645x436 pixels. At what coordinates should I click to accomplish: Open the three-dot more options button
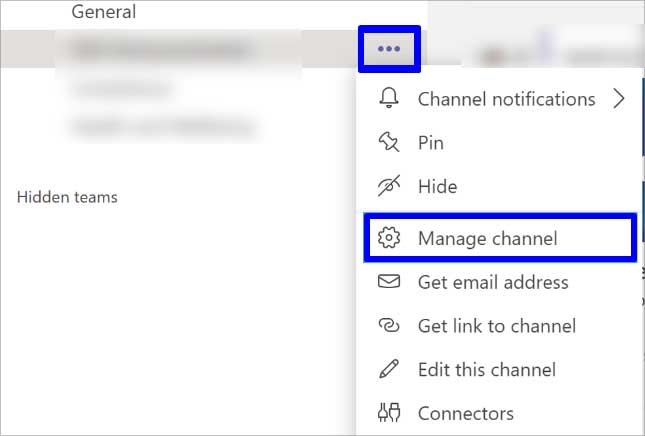389,49
